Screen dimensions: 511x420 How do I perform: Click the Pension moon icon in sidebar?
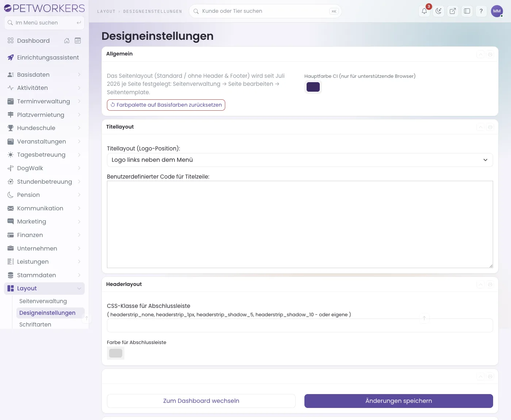click(11, 195)
